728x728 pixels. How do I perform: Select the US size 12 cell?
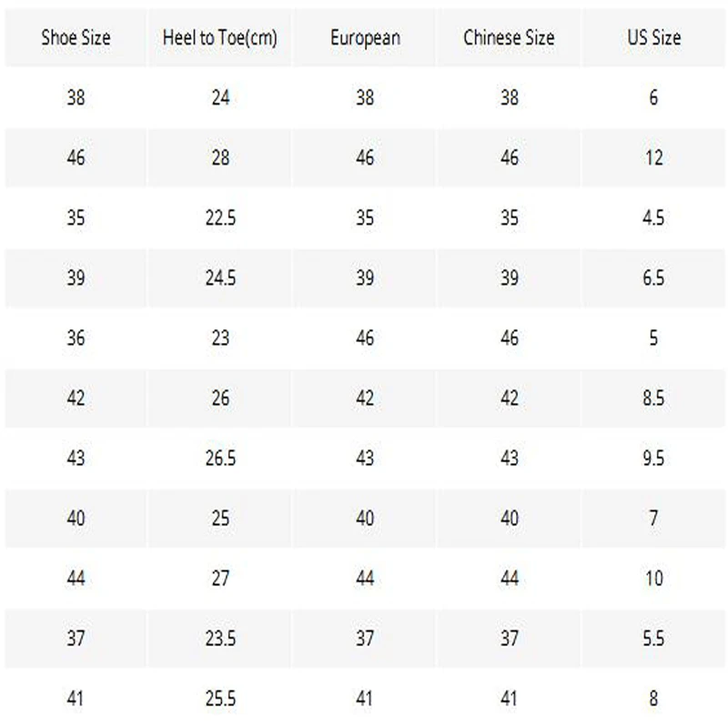[x=653, y=158]
